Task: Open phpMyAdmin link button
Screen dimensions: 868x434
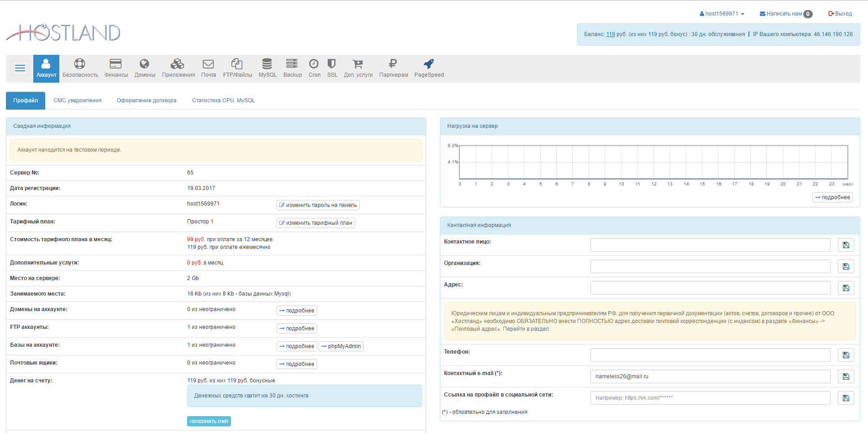Action: point(341,346)
